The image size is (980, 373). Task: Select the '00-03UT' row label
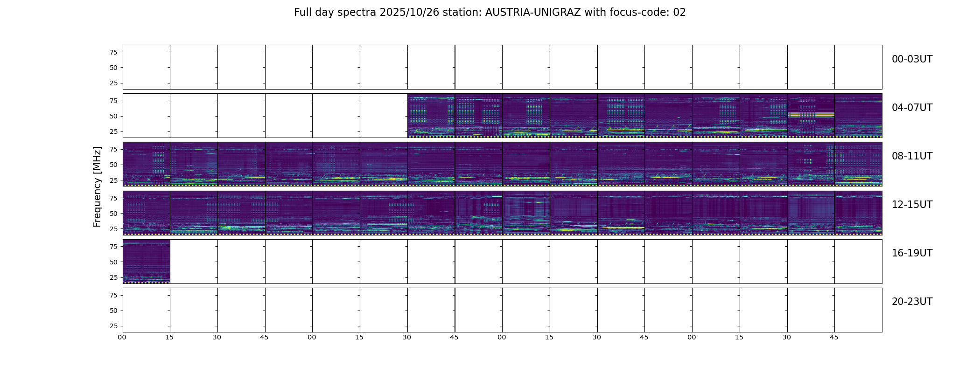912,59
